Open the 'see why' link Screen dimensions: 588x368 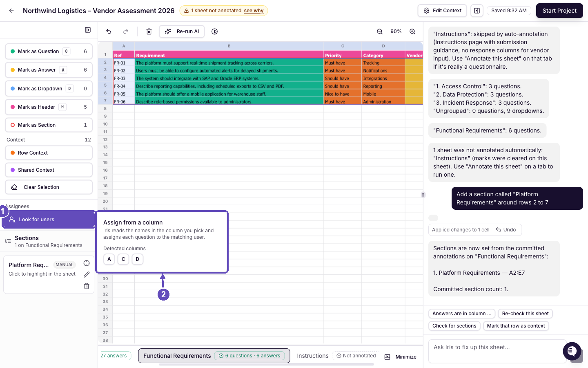(x=254, y=11)
